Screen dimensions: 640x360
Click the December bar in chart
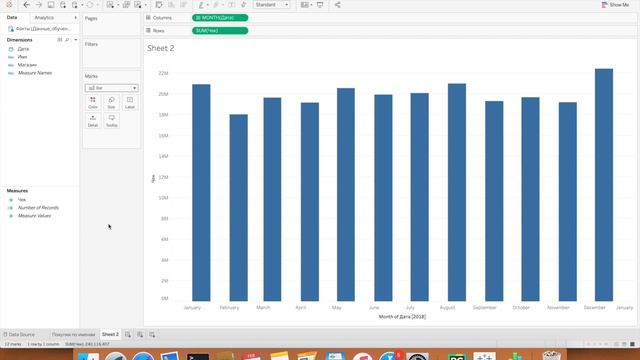pyautogui.click(x=604, y=185)
